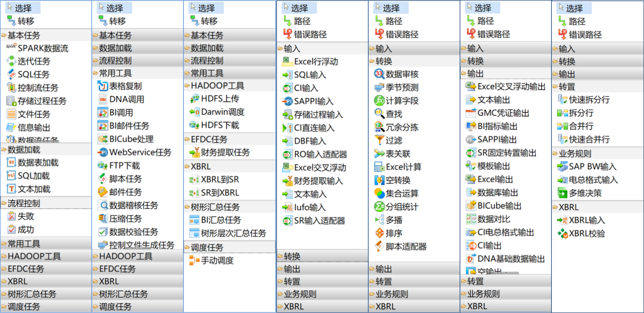The image size is (644, 313).
Task: Select the Excel行浮动 input icon
Action: tap(287, 62)
